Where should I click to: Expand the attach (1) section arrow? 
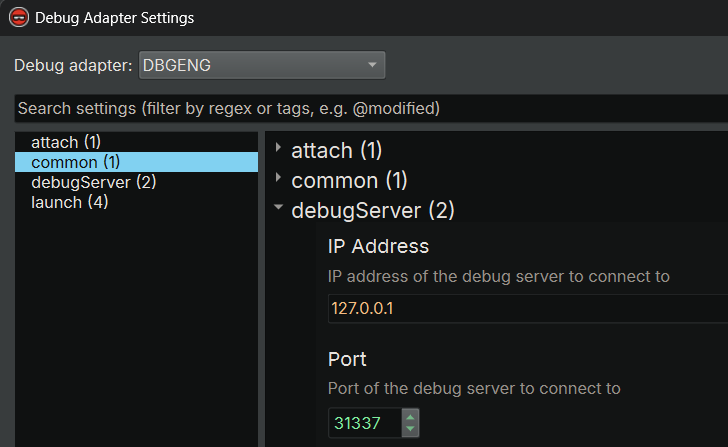tap(278, 148)
